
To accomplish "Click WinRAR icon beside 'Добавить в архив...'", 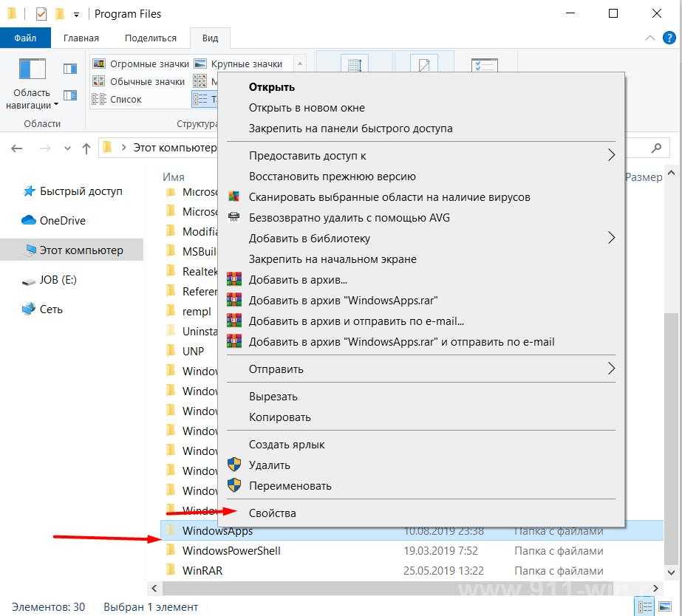I will pos(233,280).
